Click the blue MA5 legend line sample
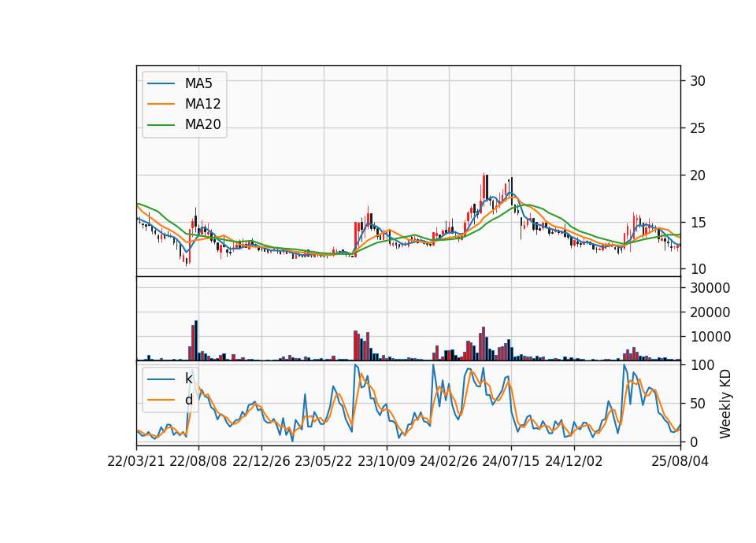Viewport: 756px width, 543px height. [161, 84]
